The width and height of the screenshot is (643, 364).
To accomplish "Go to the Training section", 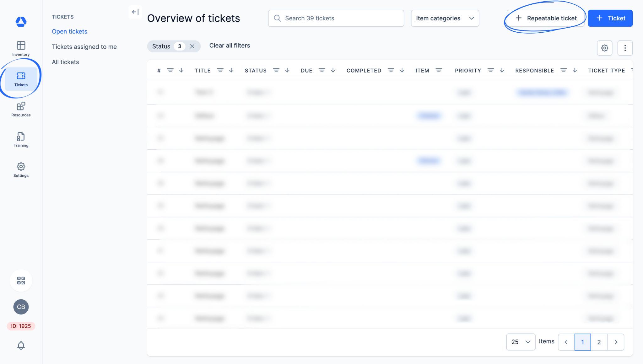I will point(21,139).
